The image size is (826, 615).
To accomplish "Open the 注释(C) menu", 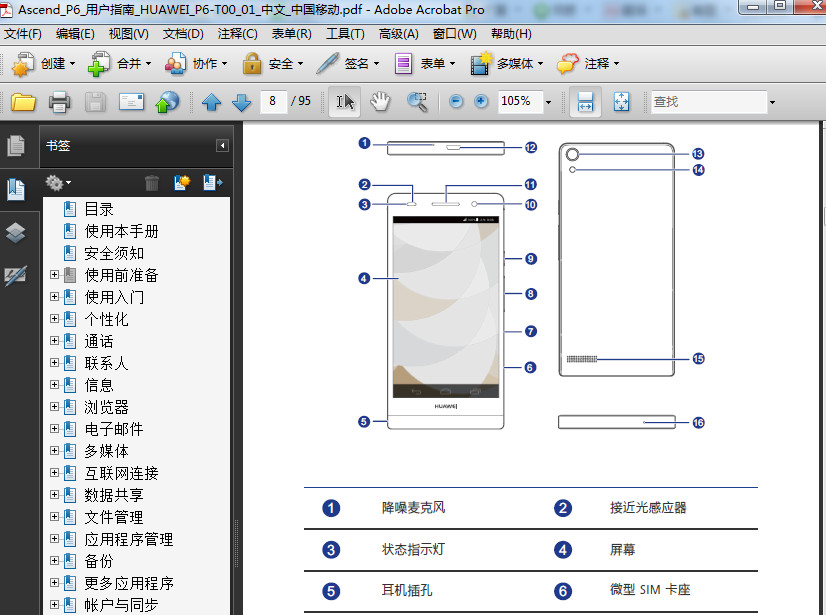I will click(238, 34).
